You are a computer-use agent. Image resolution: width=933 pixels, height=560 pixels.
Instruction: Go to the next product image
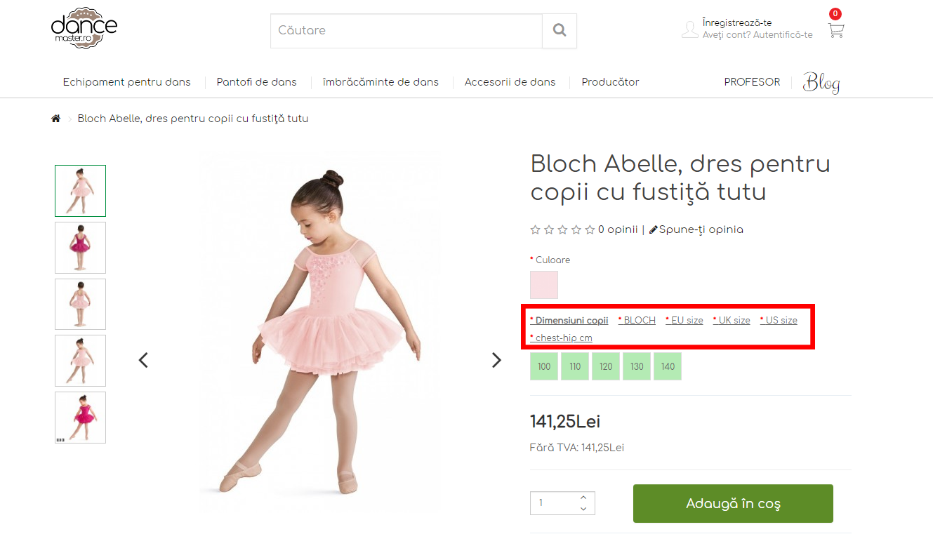coord(496,360)
